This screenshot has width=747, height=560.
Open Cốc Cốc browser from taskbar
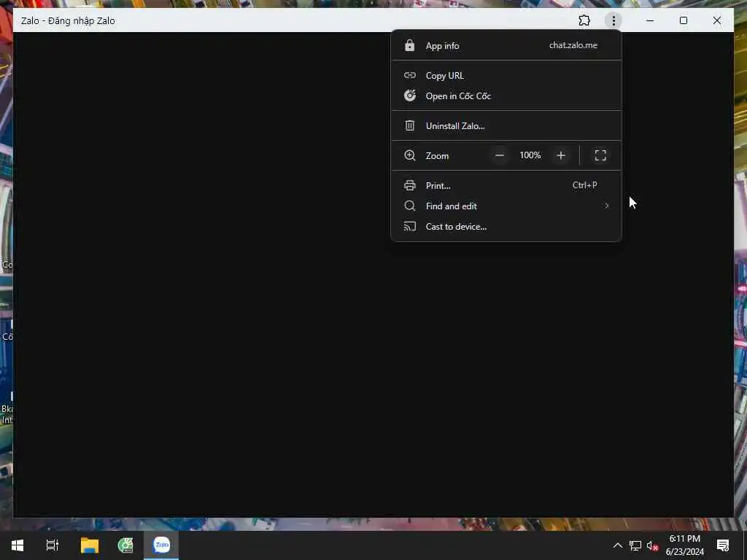(x=125, y=545)
